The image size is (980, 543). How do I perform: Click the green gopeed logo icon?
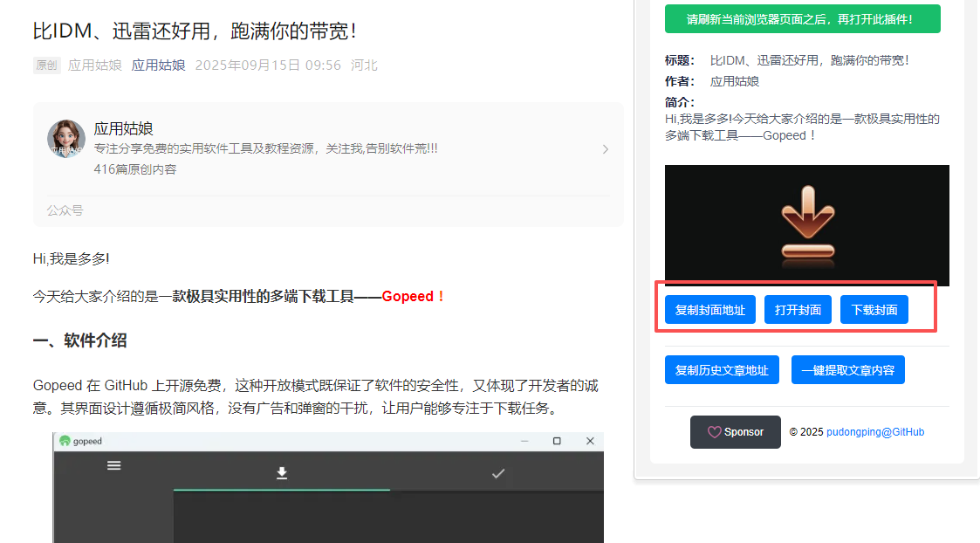[x=65, y=441]
